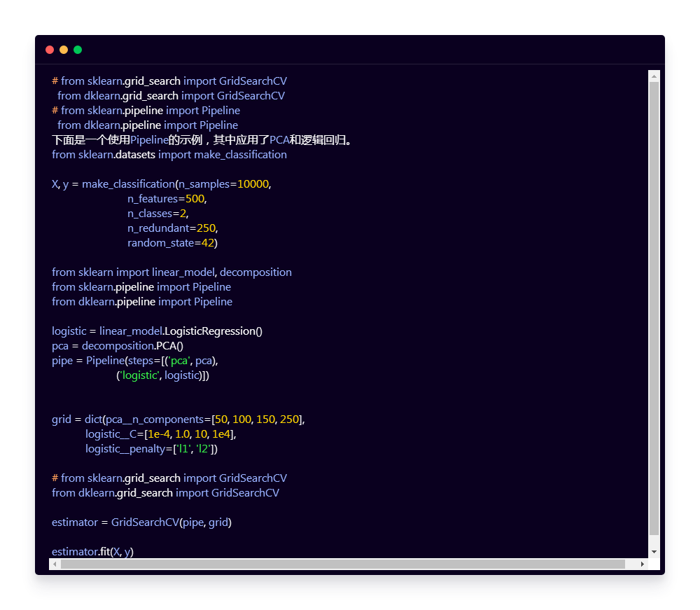Click the red close window dot
The image size is (700, 610).
click(50, 50)
